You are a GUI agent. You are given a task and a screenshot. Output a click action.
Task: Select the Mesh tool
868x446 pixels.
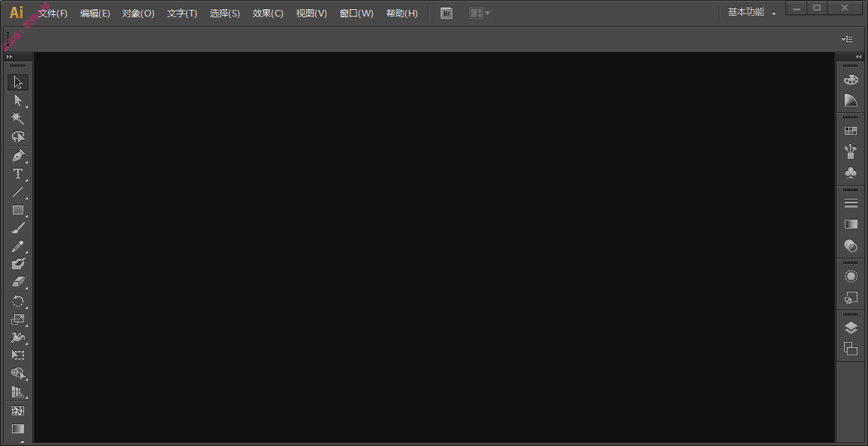(18, 411)
